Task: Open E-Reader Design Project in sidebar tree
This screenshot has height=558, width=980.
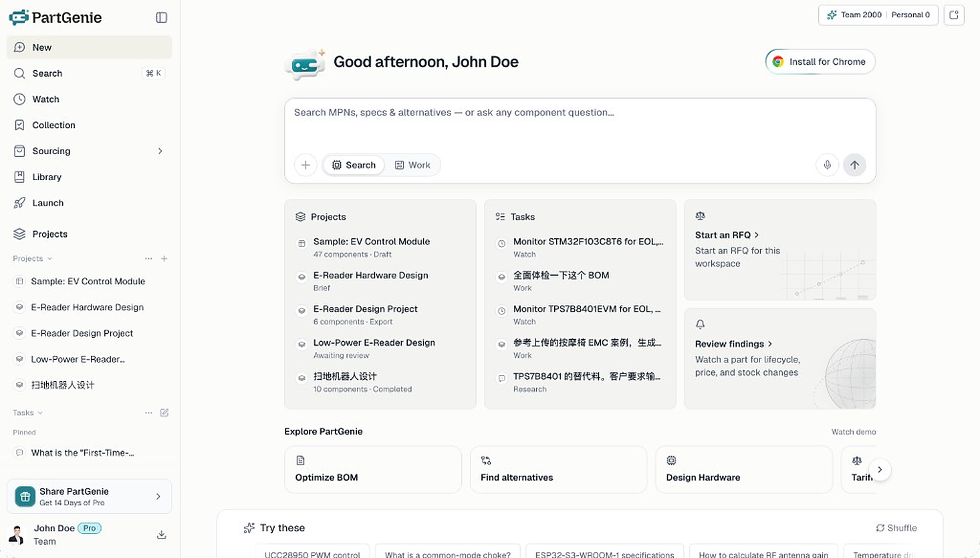Action: coord(89,333)
